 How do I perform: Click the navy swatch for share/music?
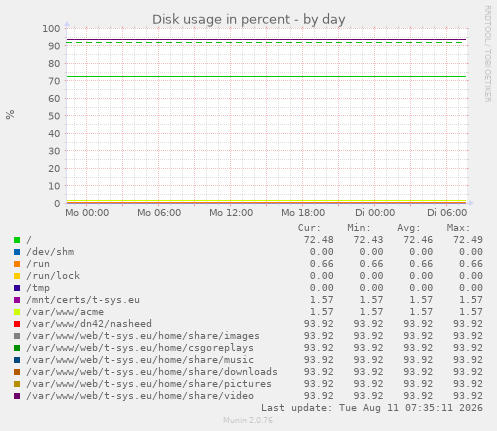(x=17, y=360)
